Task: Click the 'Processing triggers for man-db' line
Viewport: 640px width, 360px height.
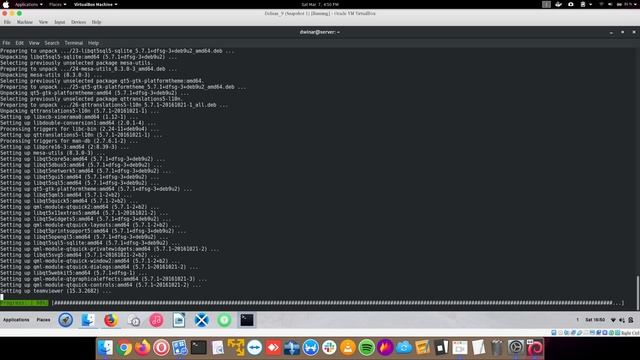Action: point(69,141)
